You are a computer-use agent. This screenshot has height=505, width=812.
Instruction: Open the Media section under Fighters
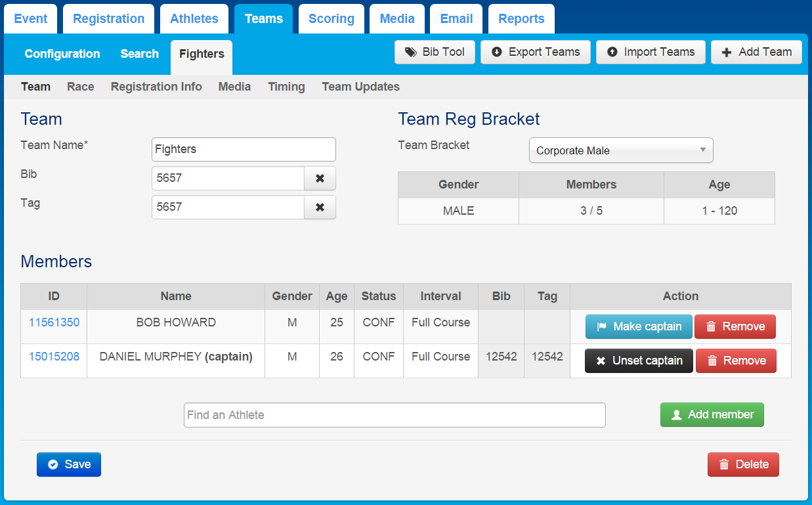point(234,87)
